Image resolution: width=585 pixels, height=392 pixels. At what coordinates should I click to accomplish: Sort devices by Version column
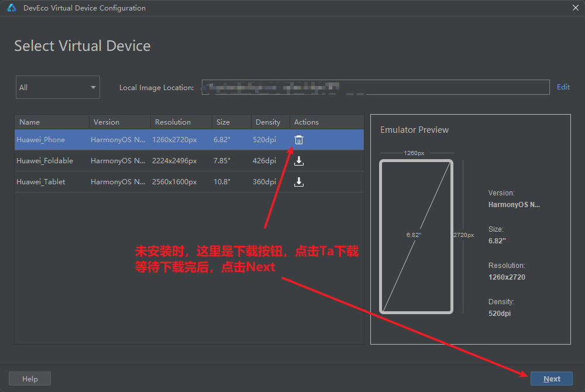[119, 122]
